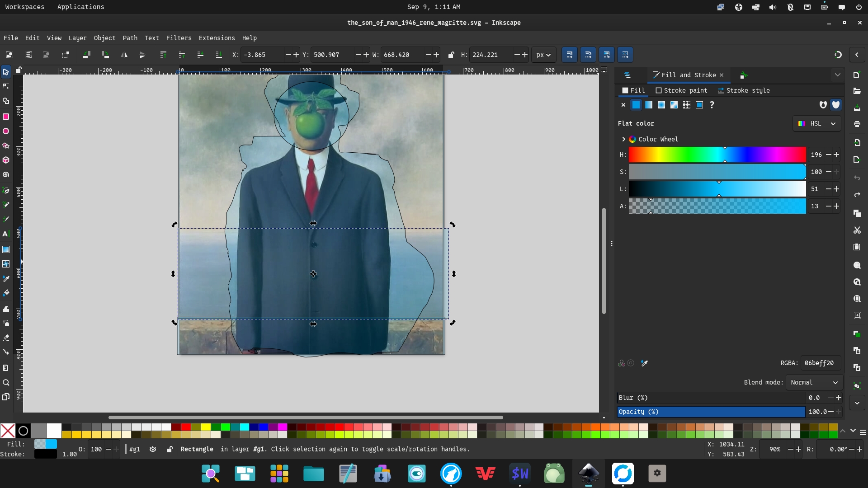Select the Pen (Bezier) tool

[6, 190]
